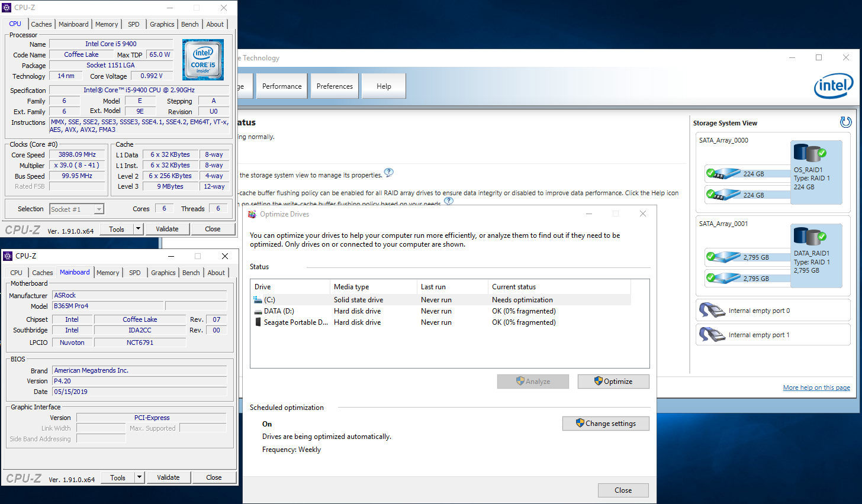The width and height of the screenshot is (862, 504).
Task: Click Close button in upper CPU-Z
Action: point(213,229)
